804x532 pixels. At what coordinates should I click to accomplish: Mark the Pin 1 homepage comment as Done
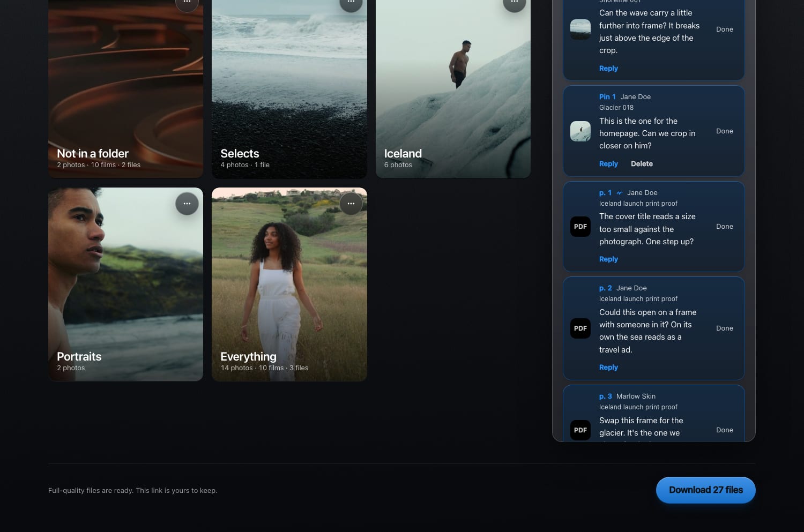[x=725, y=131]
